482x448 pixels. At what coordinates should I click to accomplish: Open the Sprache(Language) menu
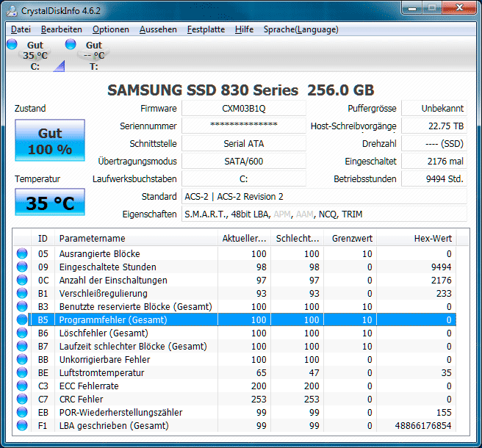(301, 29)
